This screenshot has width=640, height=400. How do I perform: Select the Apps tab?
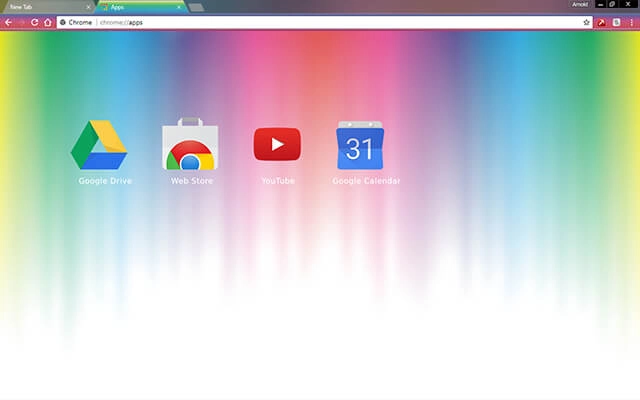pos(141,7)
